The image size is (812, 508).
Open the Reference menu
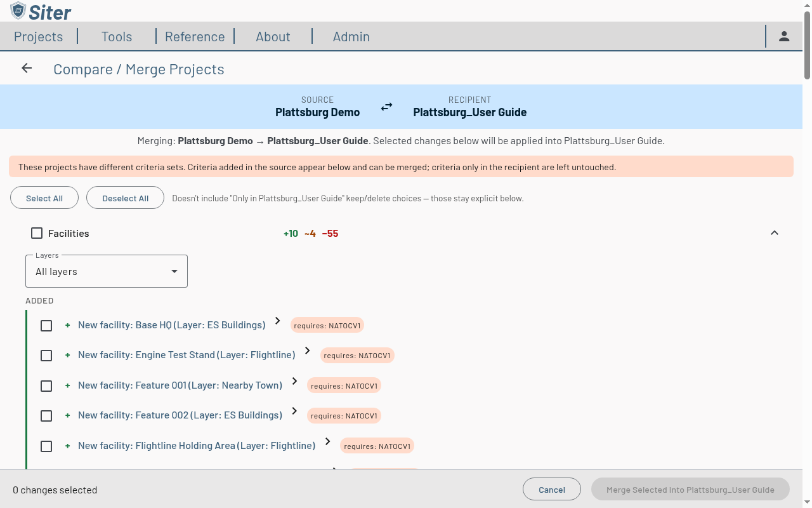pos(195,36)
